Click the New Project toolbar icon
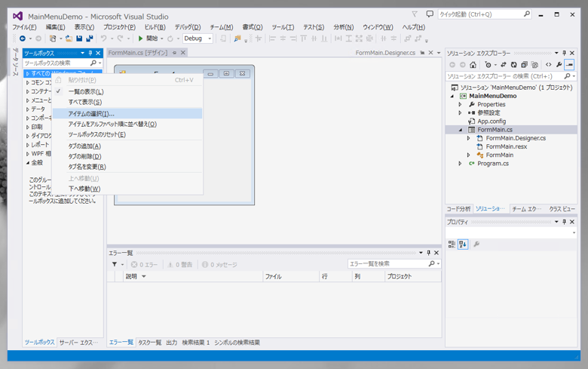This screenshot has width=588, height=369. pyautogui.click(x=53, y=38)
